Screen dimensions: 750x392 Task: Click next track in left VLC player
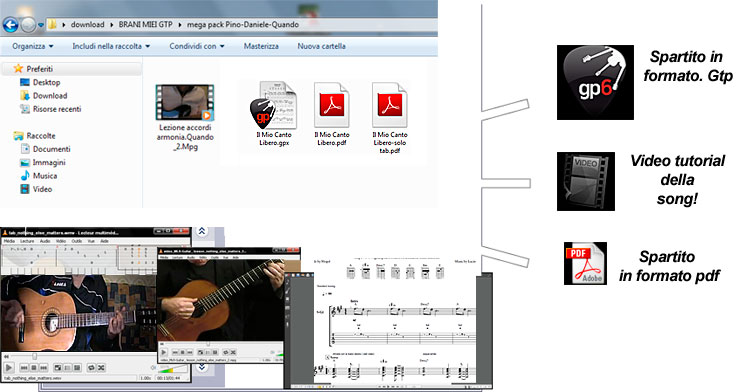(44, 368)
